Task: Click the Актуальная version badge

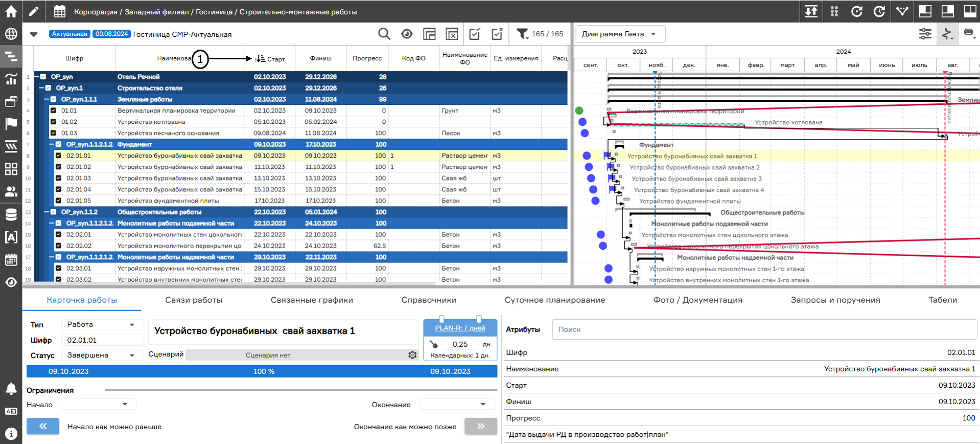Action: pos(69,34)
